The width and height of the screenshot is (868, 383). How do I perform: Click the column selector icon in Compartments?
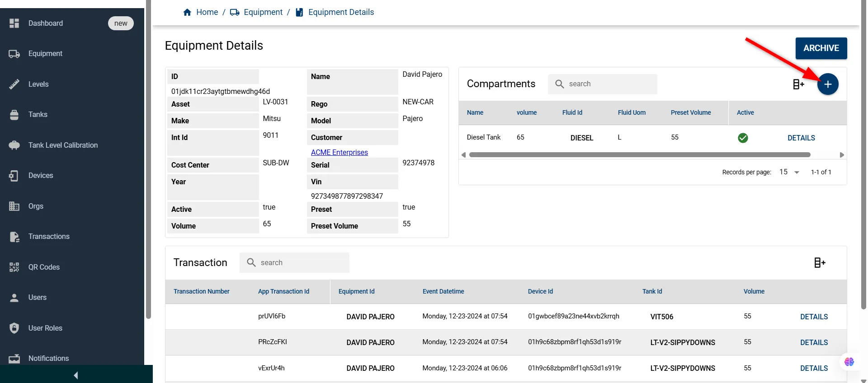[x=799, y=84]
